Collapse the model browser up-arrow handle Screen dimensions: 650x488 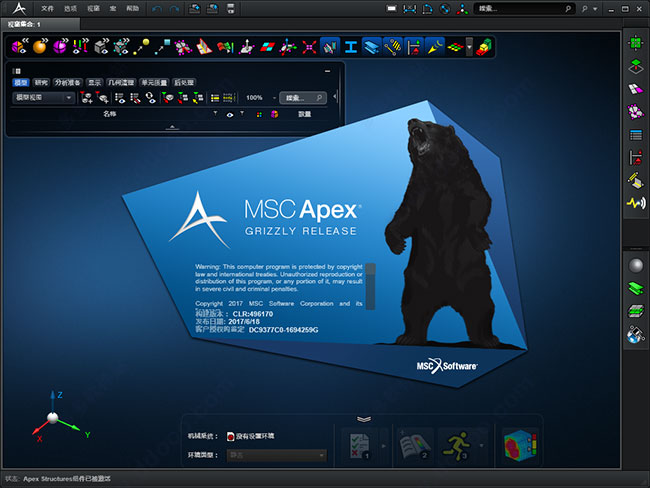tap(172, 127)
